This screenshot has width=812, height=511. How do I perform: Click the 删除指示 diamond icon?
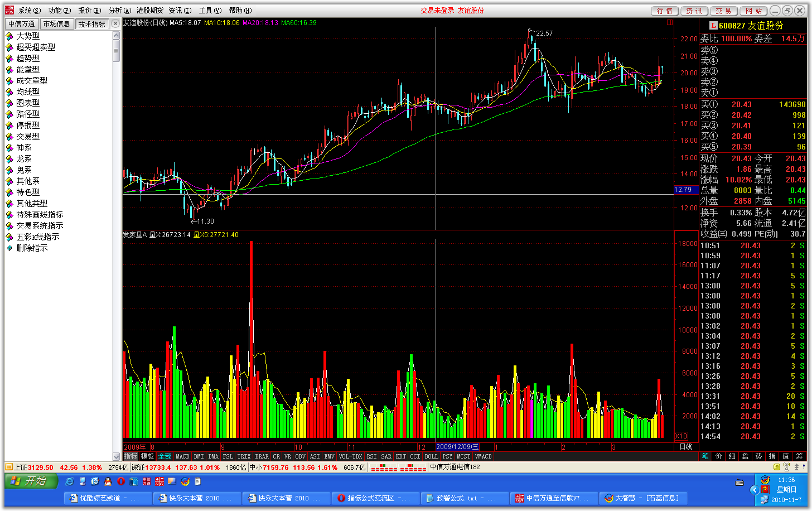[9, 248]
